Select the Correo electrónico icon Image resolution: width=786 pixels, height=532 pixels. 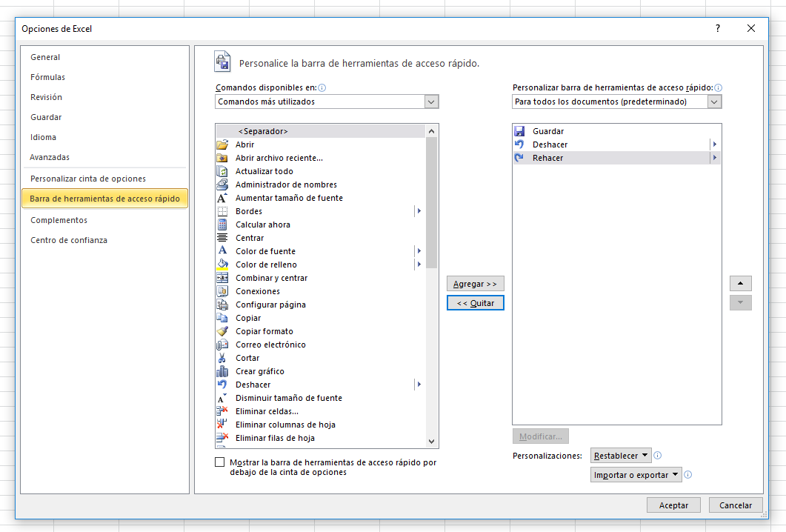pyautogui.click(x=222, y=345)
